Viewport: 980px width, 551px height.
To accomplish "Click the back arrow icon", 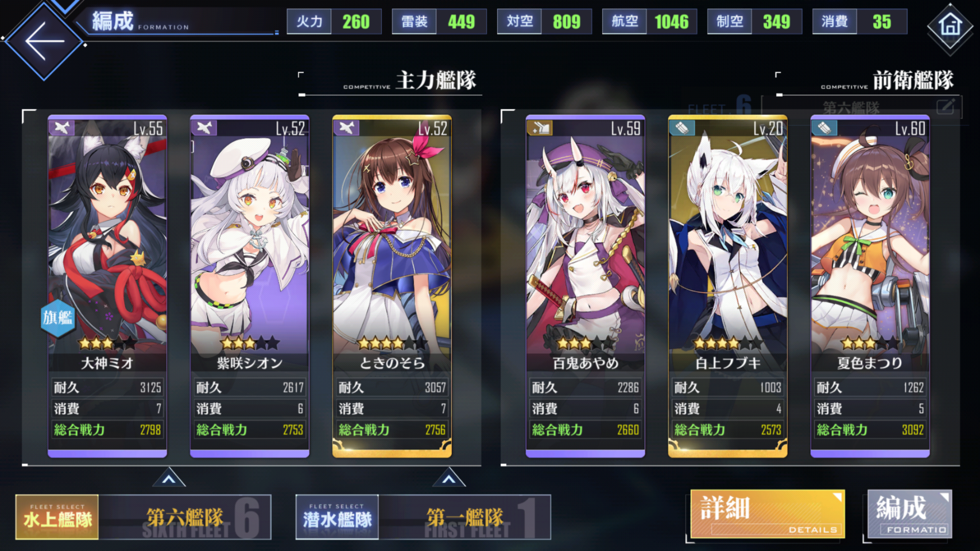I will pos(44,41).
